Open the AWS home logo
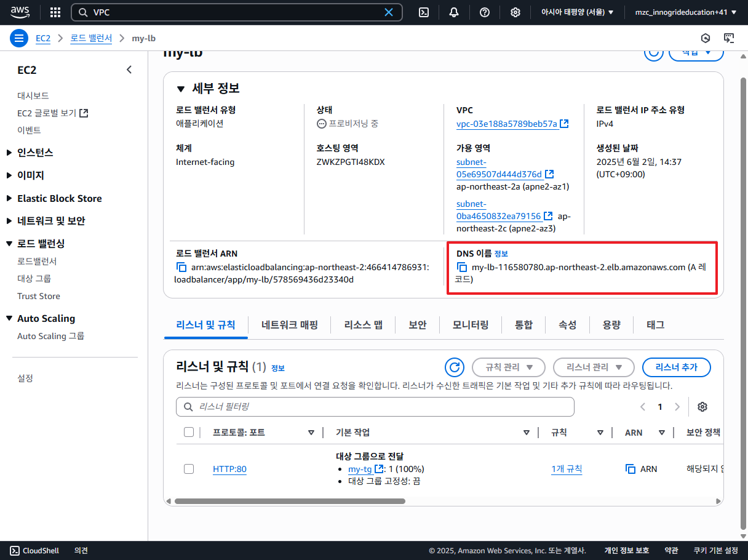This screenshot has width=748, height=560. [x=20, y=12]
